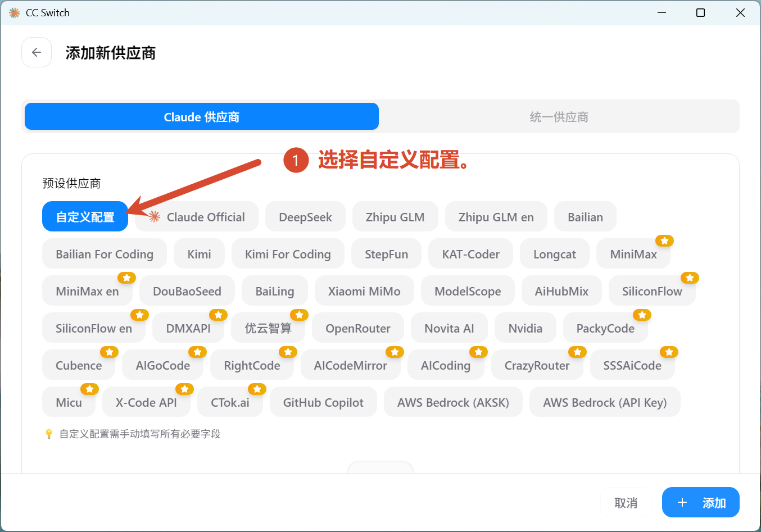Select the StepFun provider
Viewport: 761px width, 532px height.
pos(387,253)
